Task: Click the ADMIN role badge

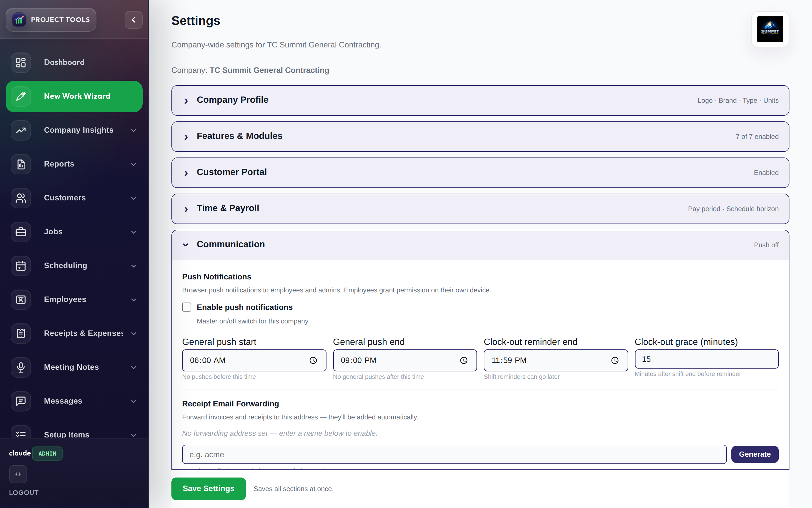Action: (x=47, y=454)
